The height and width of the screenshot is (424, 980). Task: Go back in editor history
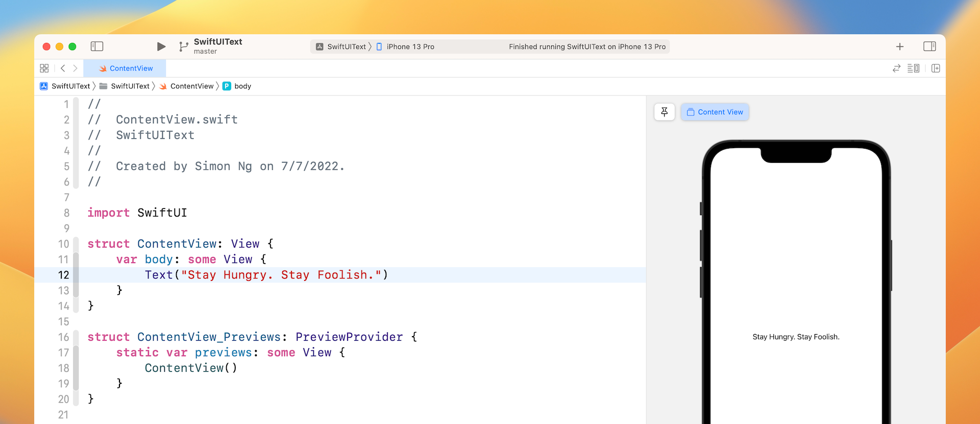63,68
